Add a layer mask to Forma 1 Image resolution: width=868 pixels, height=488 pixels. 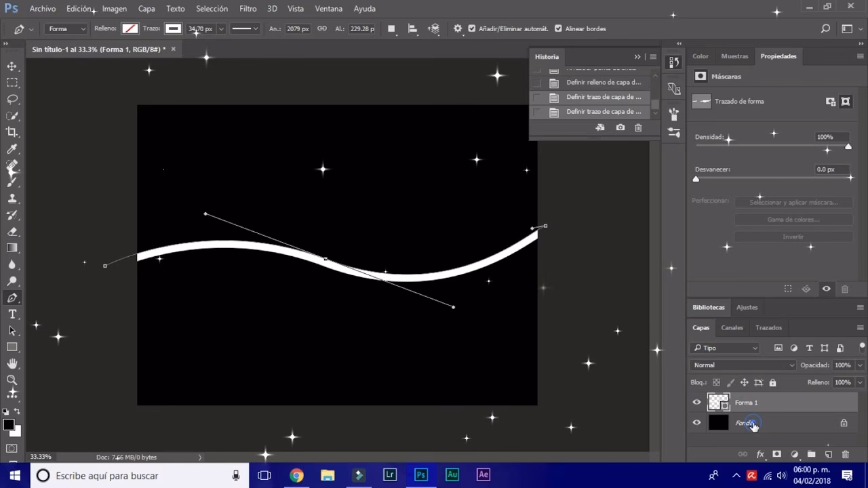(777, 454)
